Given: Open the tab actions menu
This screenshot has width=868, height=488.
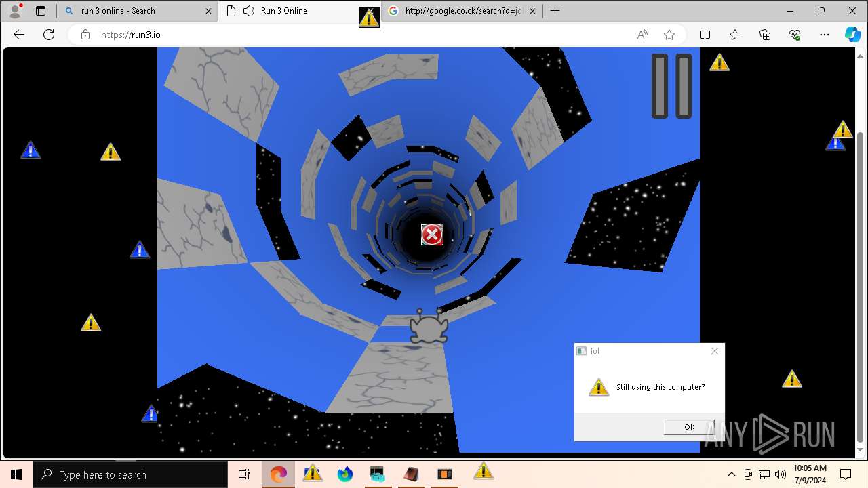Looking at the screenshot, I should [41, 11].
